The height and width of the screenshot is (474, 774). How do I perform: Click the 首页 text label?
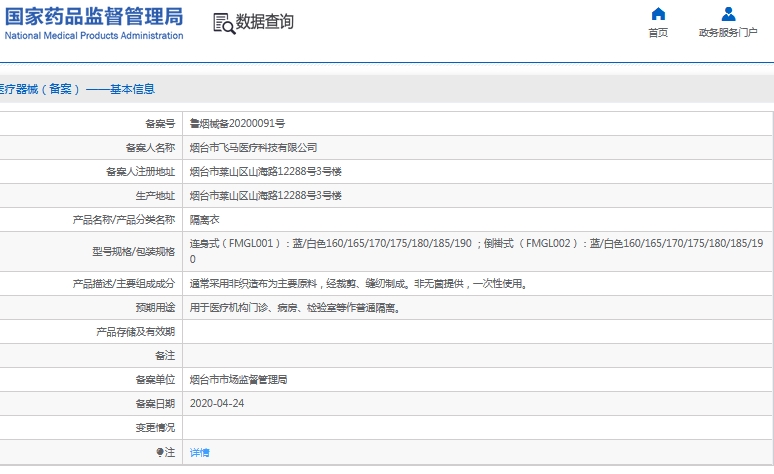click(x=658, y=33)
